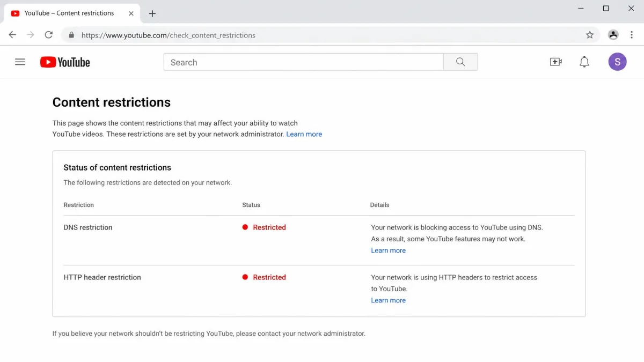The height and width of the screenshot is (362, 644).
Task: Click the YouTube favicon in the tab
Action: (x=15, y=13)
